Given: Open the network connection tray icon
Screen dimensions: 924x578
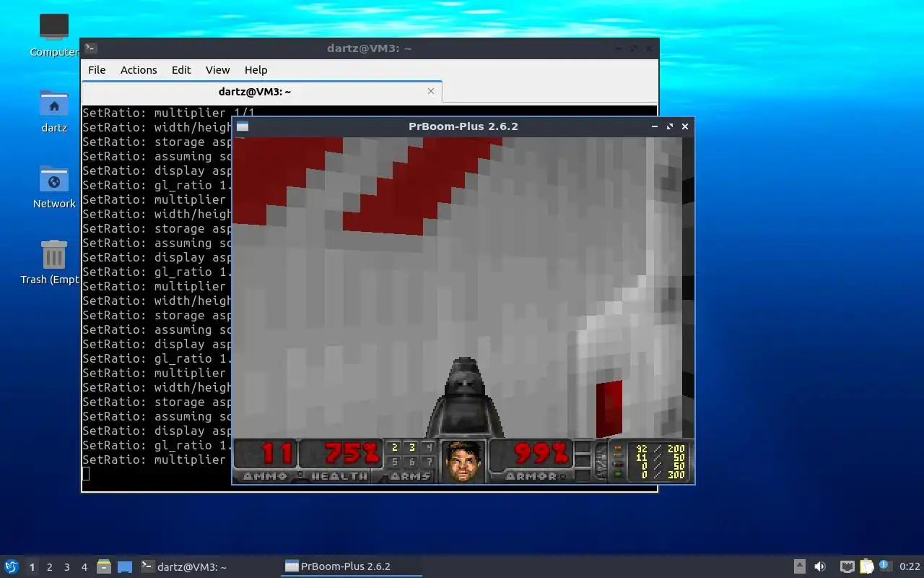Looking at the screenshot, I should click(x=847, y=566).
